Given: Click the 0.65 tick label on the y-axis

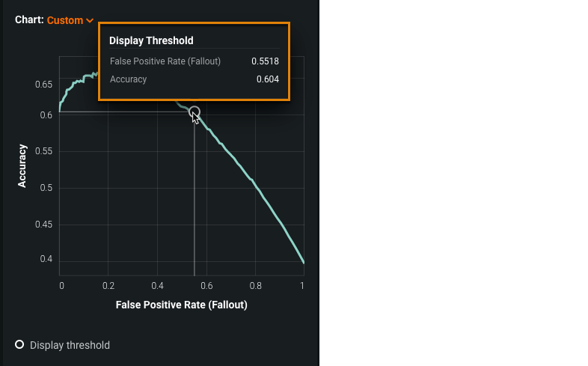Looking at the screenshot, I should coord(43,85).
